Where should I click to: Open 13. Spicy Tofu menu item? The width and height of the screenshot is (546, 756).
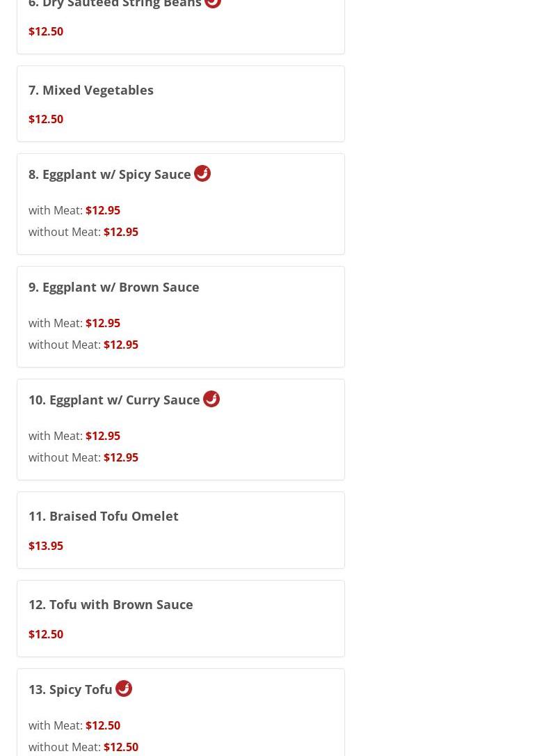tap(70, 689)
